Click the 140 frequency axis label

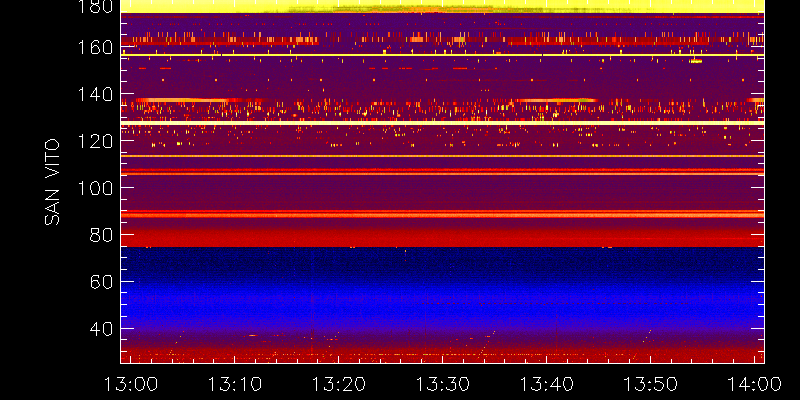pos(95,94)
